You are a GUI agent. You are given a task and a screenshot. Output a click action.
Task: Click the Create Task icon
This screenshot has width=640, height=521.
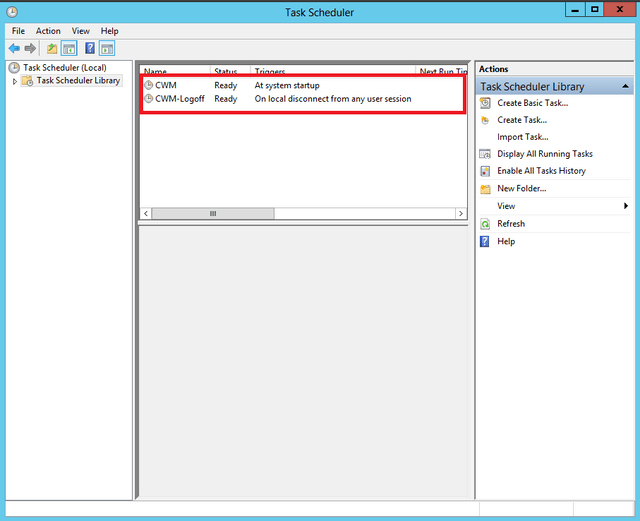click(x=485, y=120)
